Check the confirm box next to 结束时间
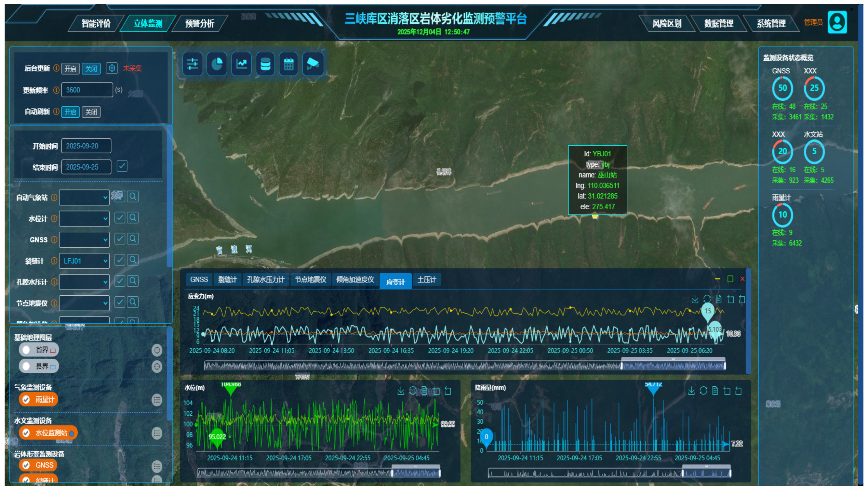This screenshot has height=490, width=868. pyautogui.click(x=122, y=166)
